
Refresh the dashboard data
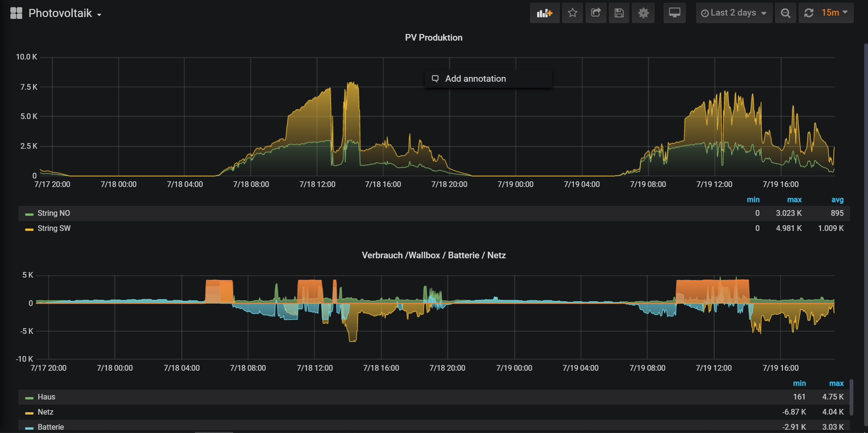click(x=809, y=13)
